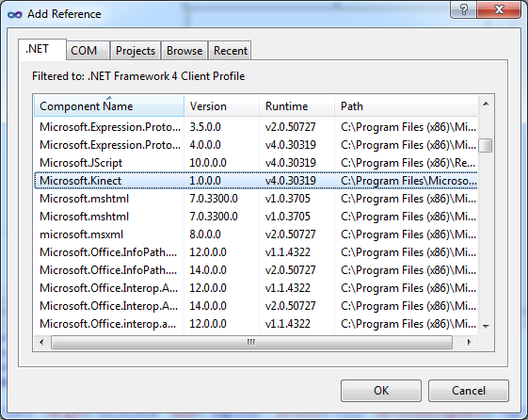Cancel the Add Reference dialog

click(469, 391)
